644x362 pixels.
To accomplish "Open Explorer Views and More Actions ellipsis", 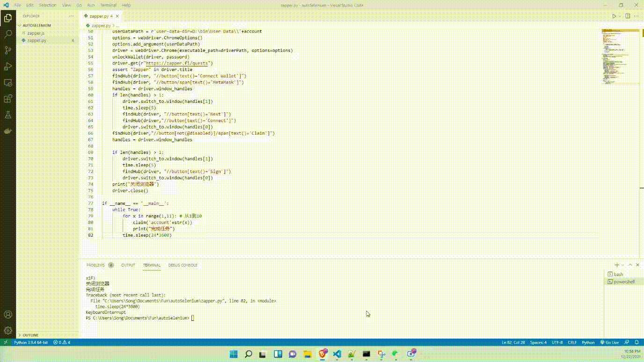I will pyautogui.click(x=72, y=16).
